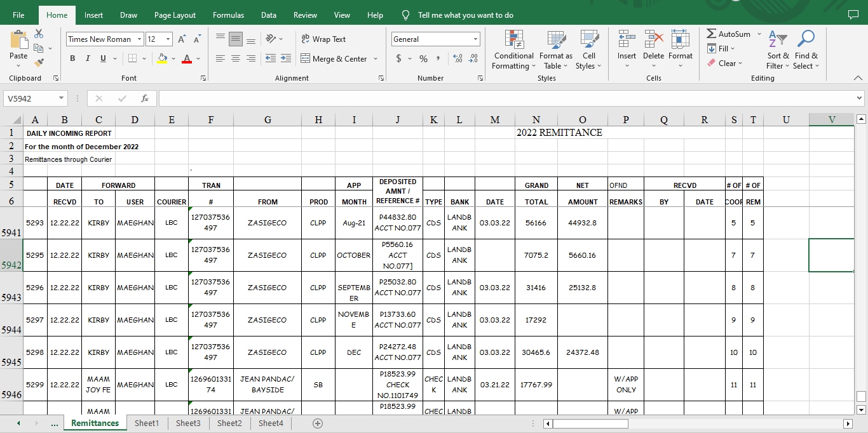Expand the Fill dropdown
The width and height of the screenshot is (868, 433).
tap(732, 49)
